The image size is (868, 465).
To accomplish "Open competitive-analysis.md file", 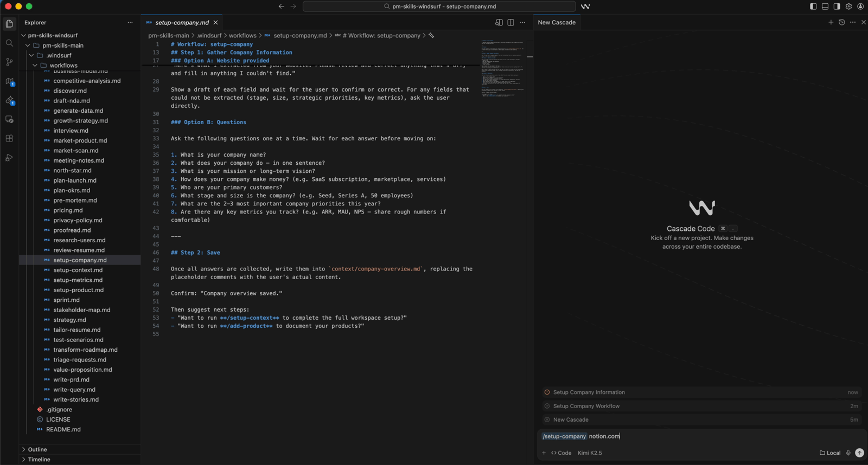I will [x=87, y=81].
